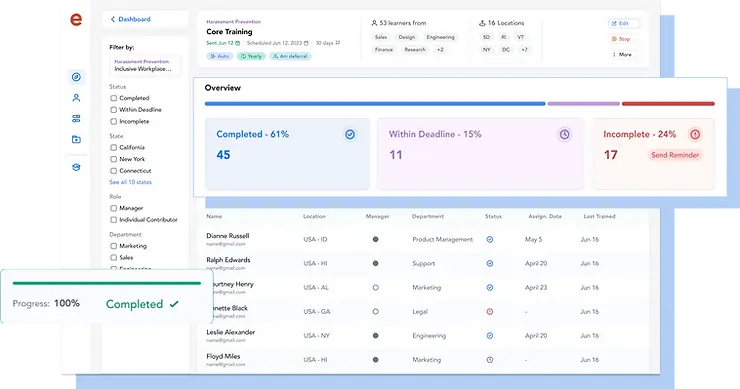Image resolution: width=740 pixels, height=389 pixels.
Task: Open the folder plus sidebar icon
Action: coord(76,139)
